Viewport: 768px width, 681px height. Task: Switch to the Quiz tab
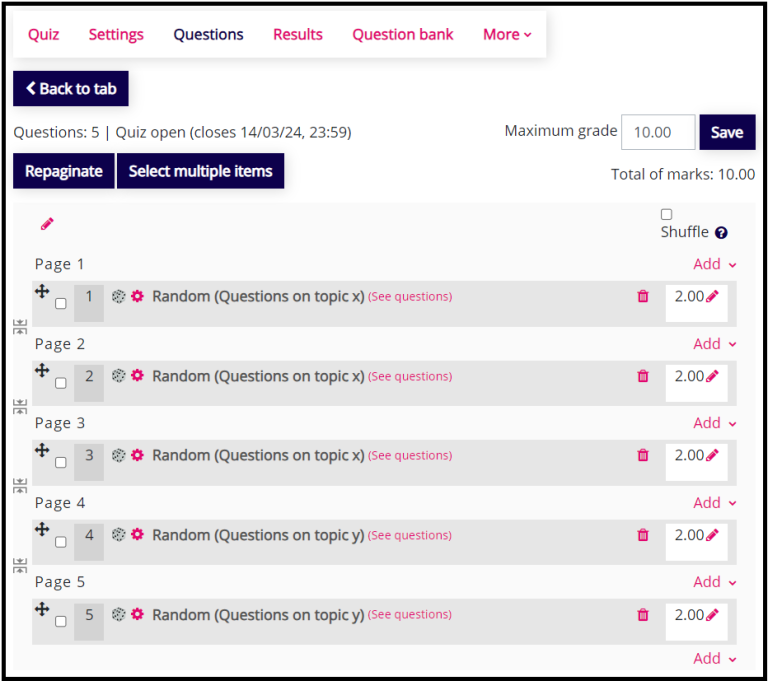point(44,34)
